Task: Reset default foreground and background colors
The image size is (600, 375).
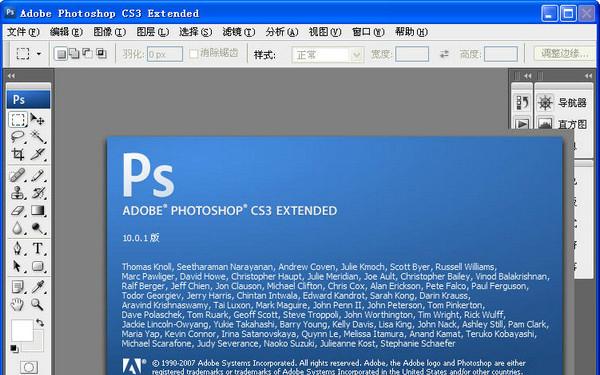Action: click(x=14, y=349)
